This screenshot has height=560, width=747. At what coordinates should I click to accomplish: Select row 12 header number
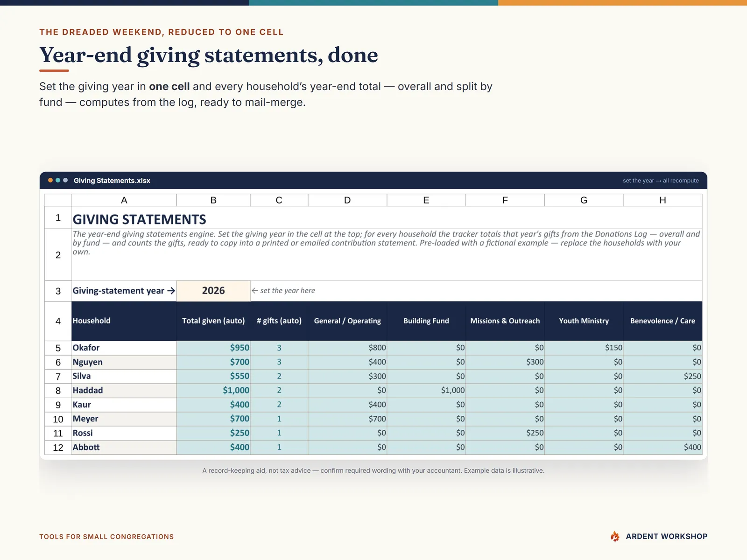(x=58, y=448)
